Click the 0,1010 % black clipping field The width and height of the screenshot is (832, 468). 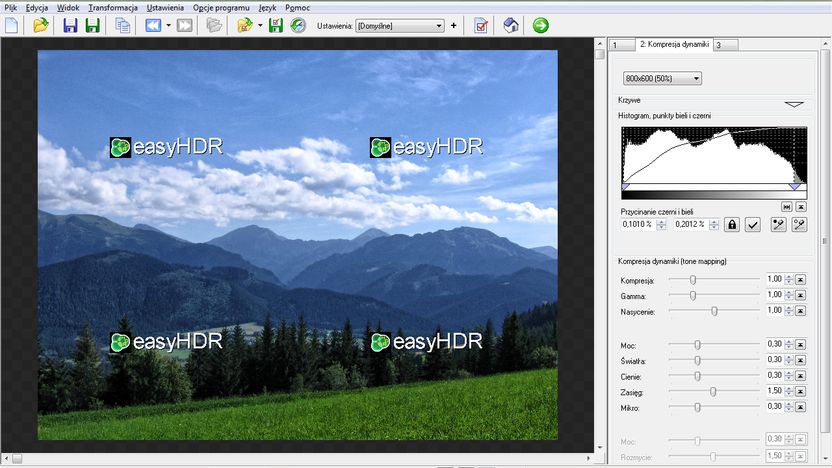tap(638, 224)
